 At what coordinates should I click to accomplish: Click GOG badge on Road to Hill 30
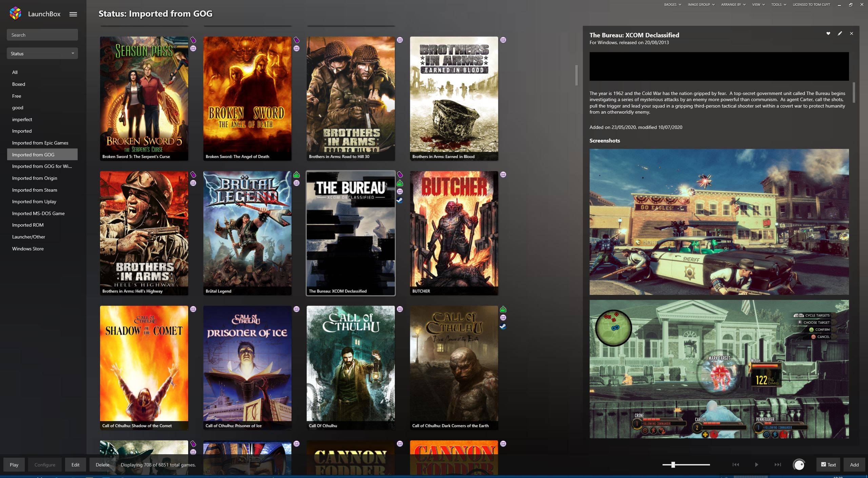400,40
